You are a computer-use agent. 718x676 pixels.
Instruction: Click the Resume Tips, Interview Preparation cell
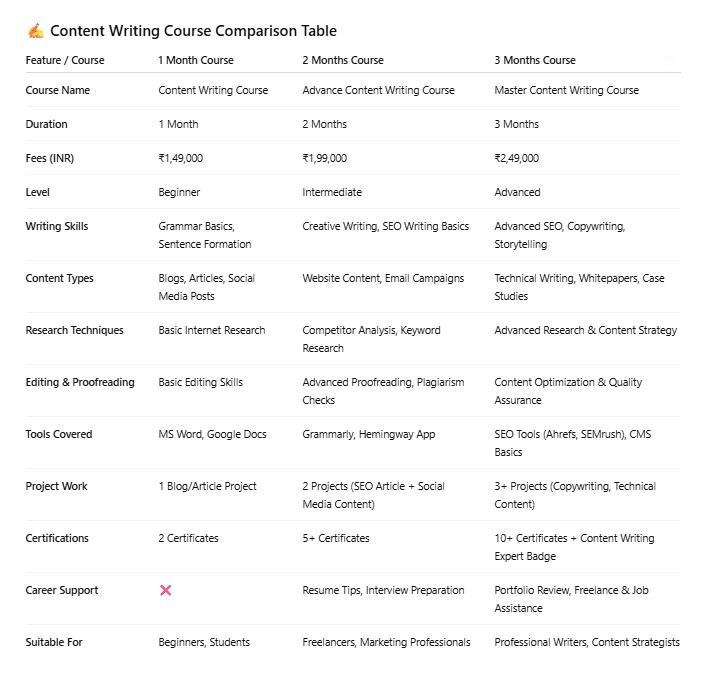383,590
